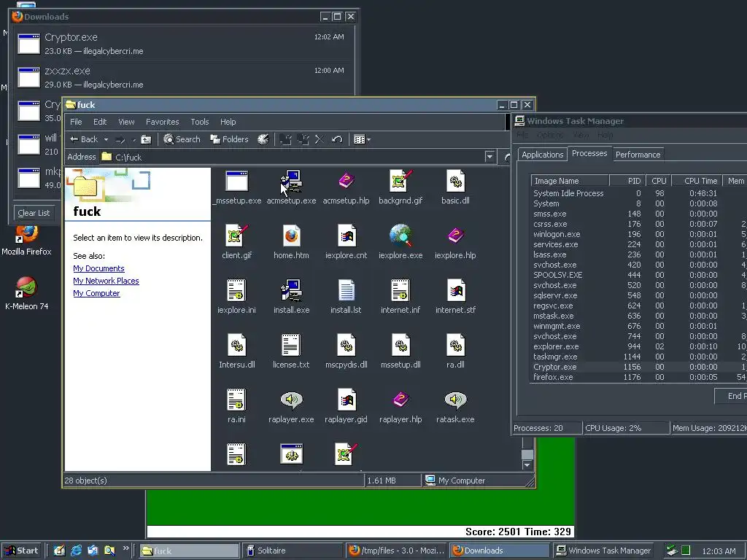
Task: Select the basic.dll file
Action: (x=455, y=187)
